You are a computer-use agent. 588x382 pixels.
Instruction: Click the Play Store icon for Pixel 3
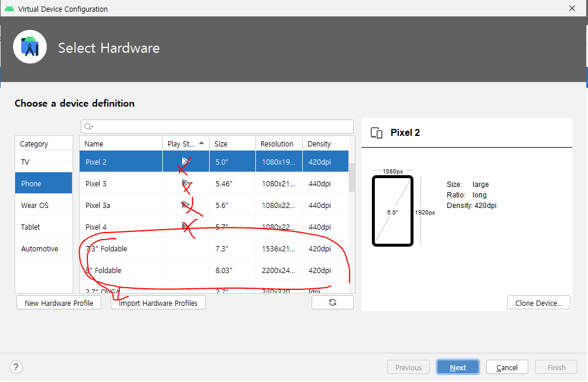[186, 183]
